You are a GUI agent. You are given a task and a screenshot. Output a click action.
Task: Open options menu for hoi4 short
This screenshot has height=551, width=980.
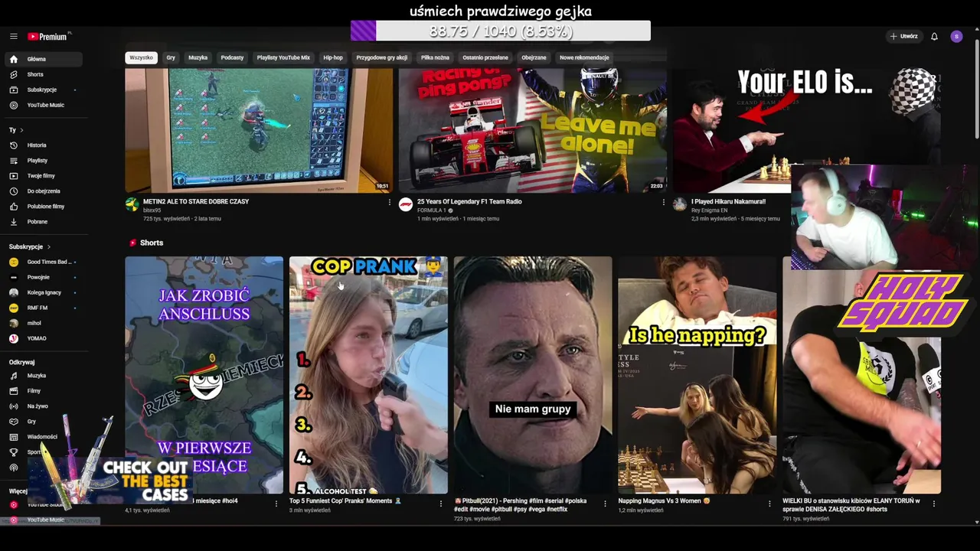point(276,504)
